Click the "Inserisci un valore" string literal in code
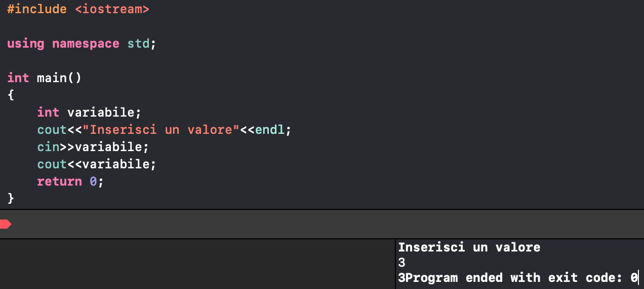Image resolution: width=644 pixels, height=289 pixels. coord(160,129)
